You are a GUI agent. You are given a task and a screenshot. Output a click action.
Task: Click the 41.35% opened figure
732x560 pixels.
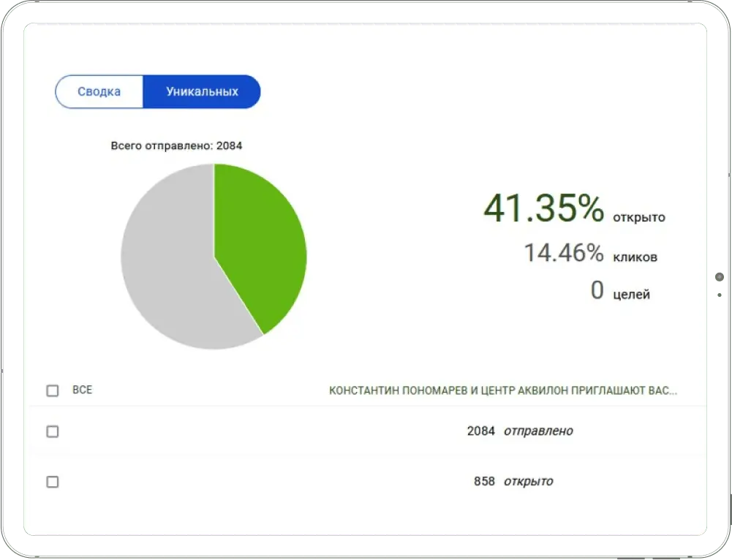coord(543,209)
